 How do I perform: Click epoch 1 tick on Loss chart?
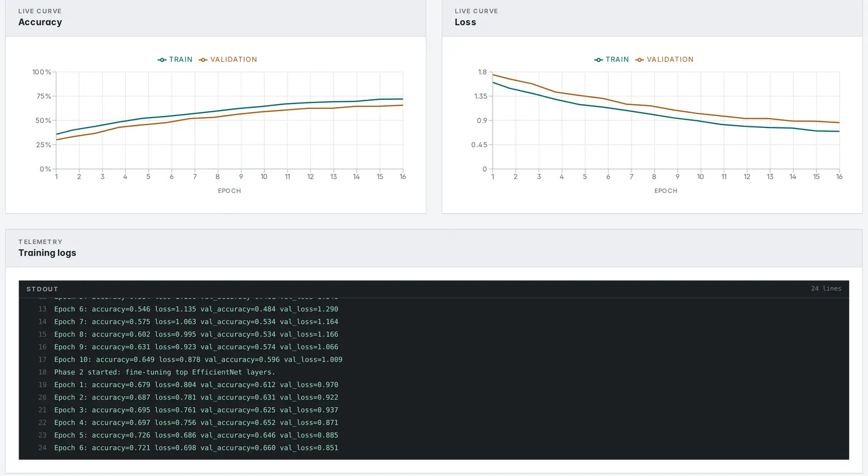[493, 177]
